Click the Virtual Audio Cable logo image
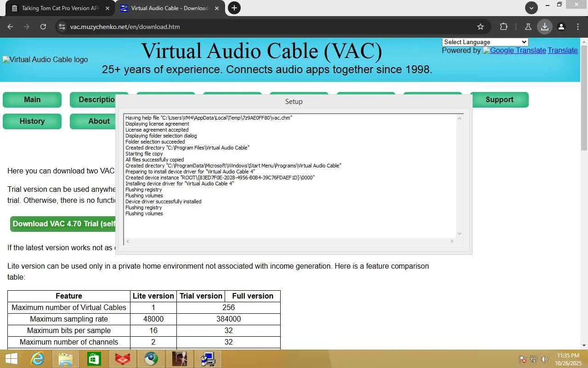Image resolution: width=588 pixels, height=368 pixels. click(45, 59)
